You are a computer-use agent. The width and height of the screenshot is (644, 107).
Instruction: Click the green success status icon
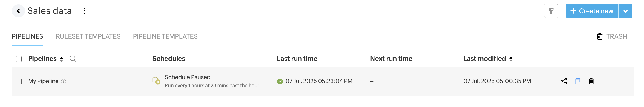tap(280, 82)
